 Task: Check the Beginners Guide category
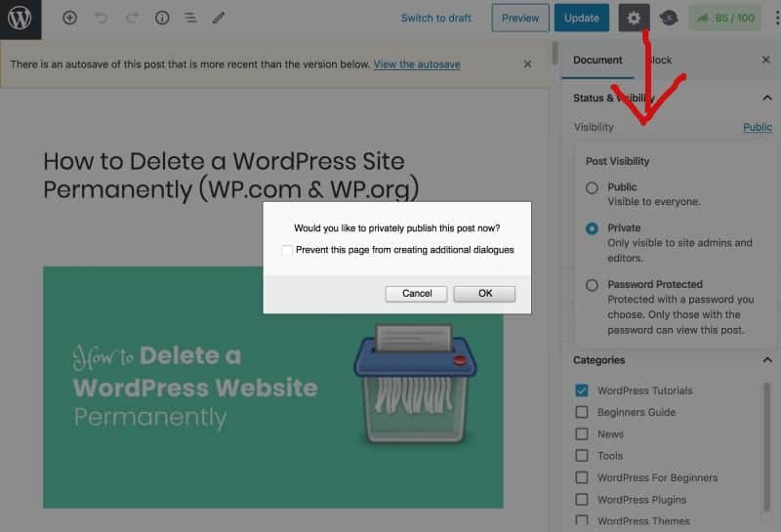[x=582, y=412]
